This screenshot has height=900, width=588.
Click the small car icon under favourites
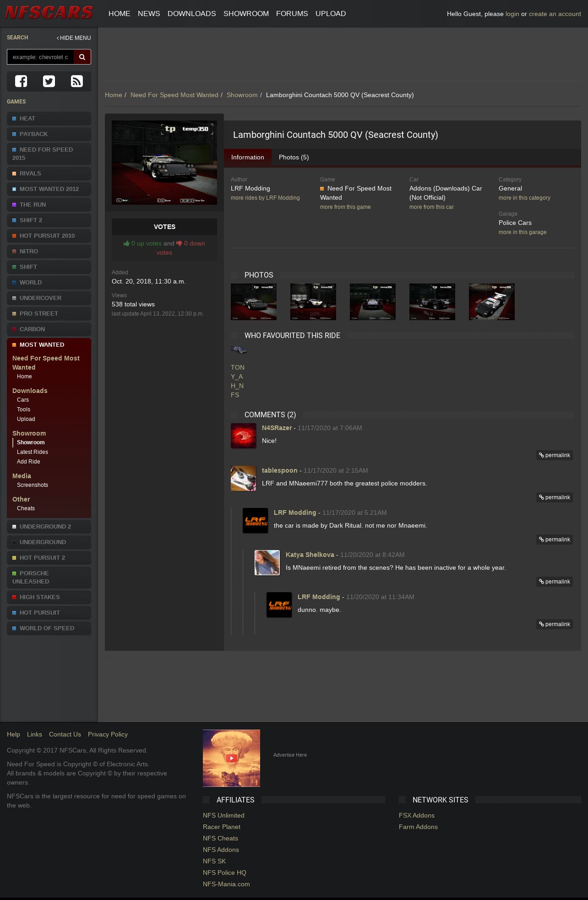tap(239, 350)
